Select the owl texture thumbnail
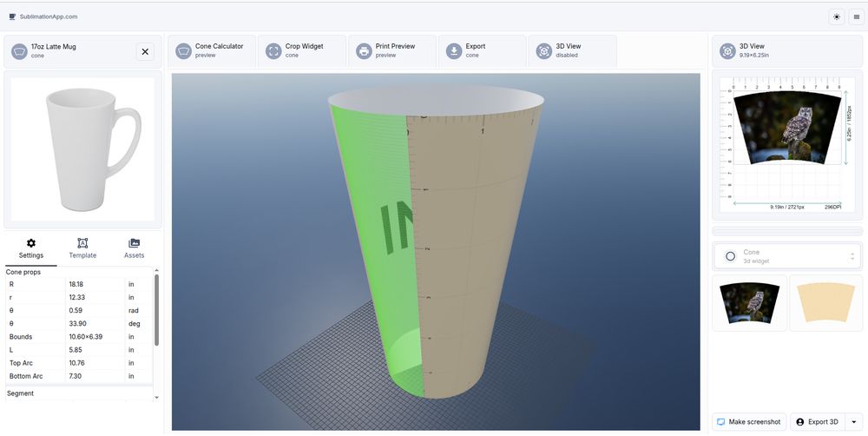 tap(749, 303)
